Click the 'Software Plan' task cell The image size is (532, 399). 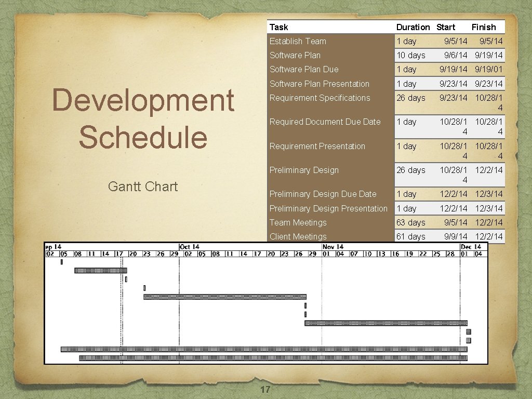[x=295, y=55]
